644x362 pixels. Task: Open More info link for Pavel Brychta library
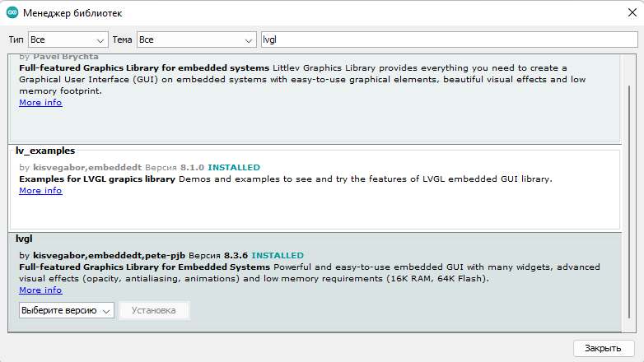(x=40, y=103)
